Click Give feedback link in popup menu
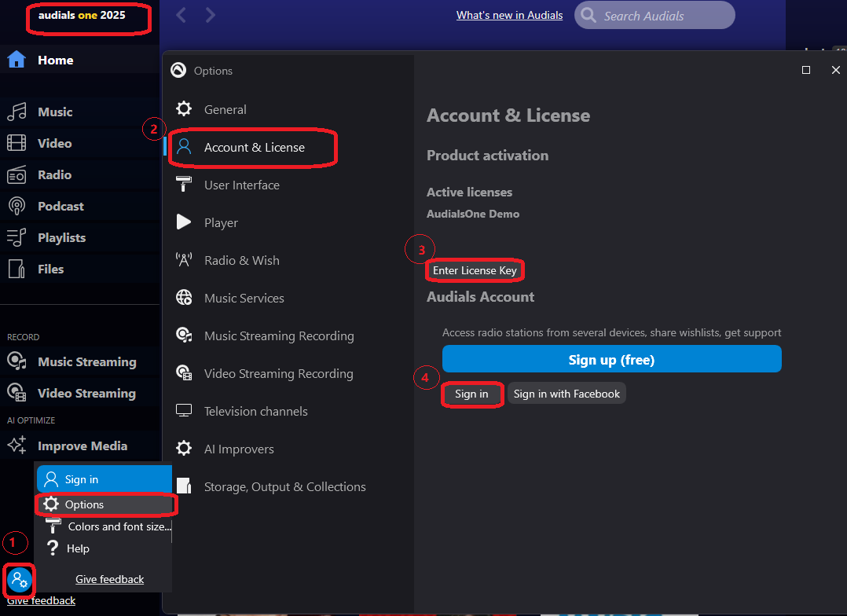The height and width of the screenshot is (616, 847). 110,579
